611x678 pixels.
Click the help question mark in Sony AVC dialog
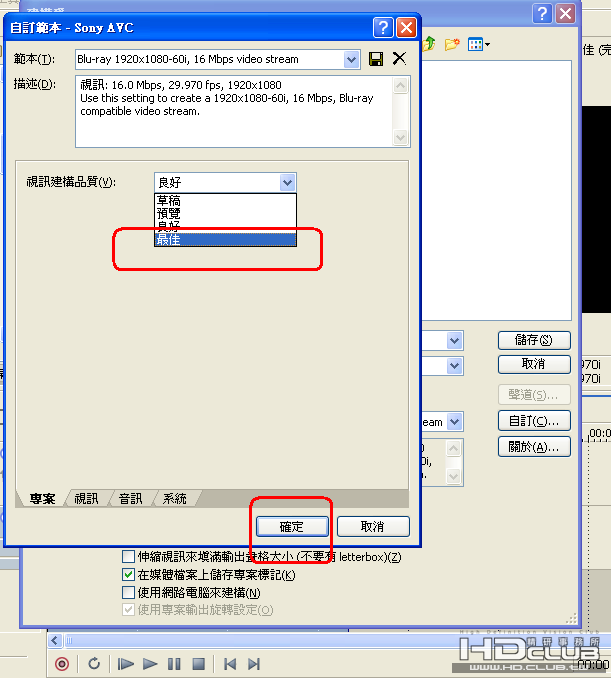click(383, 28)
